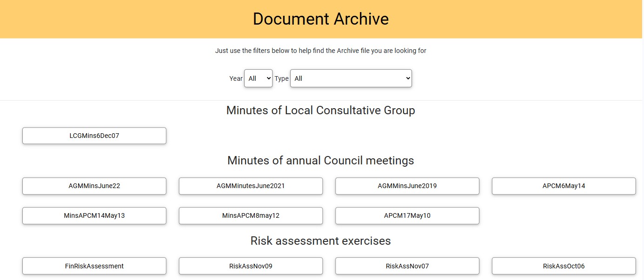
Task: Open the LCGMins6Dec07 document
Action: pos(94,136)
